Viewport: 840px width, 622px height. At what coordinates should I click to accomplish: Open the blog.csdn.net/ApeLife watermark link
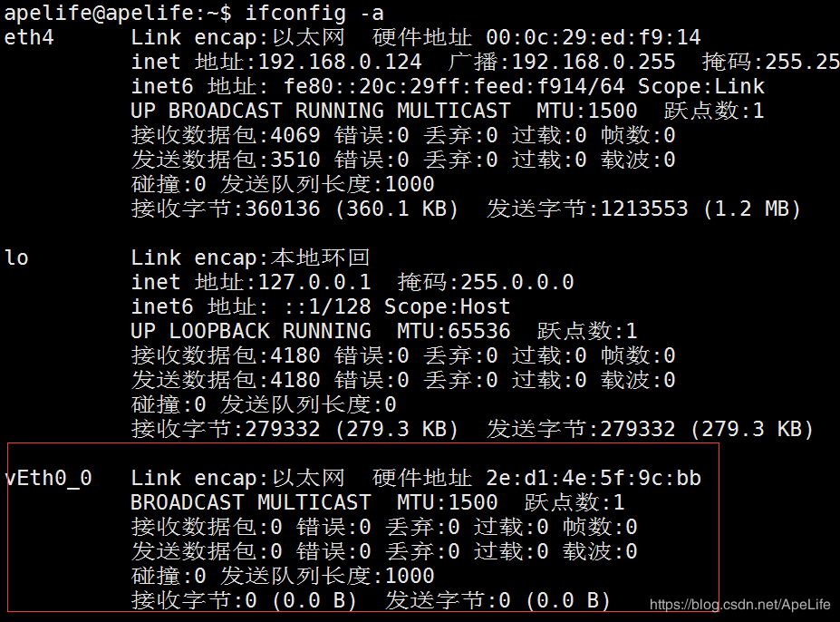coord(742,604)
